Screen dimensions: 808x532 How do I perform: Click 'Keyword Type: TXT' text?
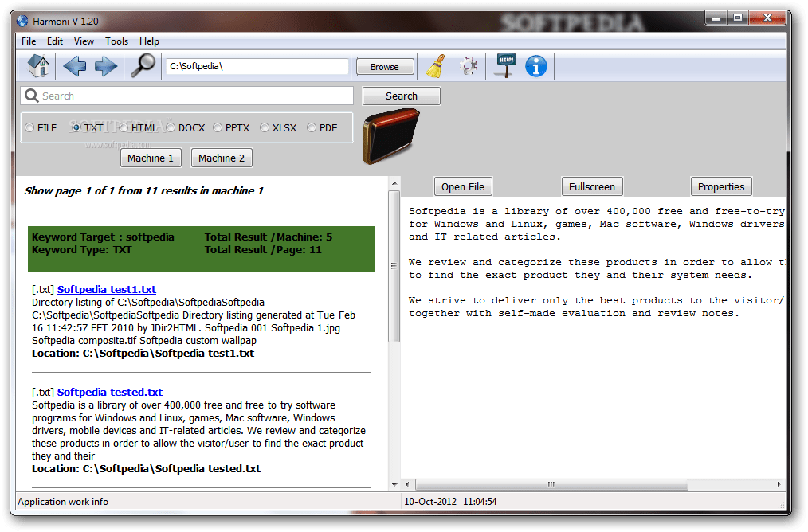click(82, 250)
